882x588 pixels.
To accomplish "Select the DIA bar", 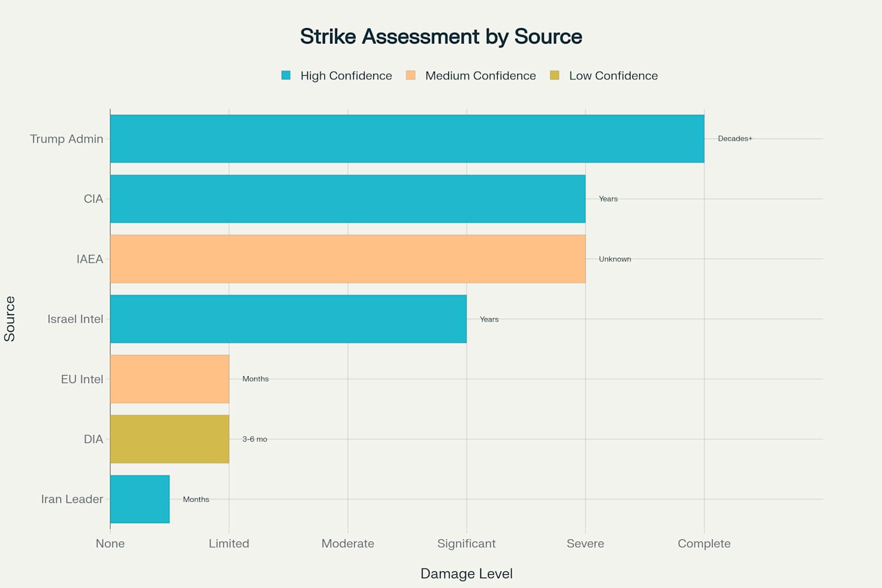I will pos(169,439).
